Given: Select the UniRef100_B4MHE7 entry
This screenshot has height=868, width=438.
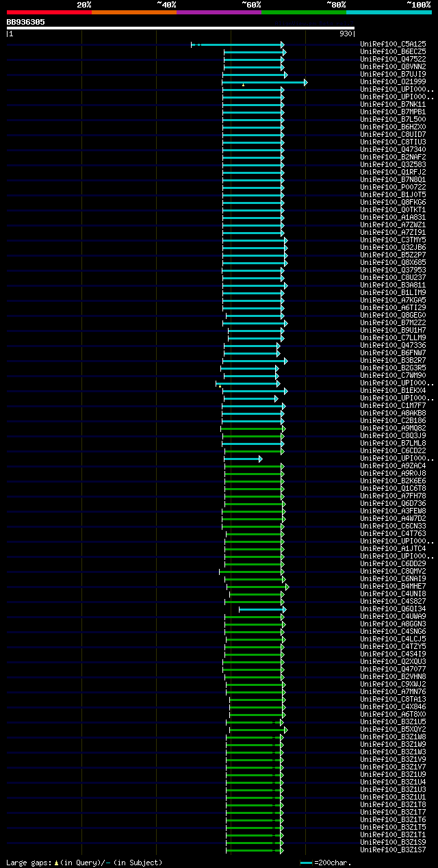Looking at the screenshot, I should (393, 586).
